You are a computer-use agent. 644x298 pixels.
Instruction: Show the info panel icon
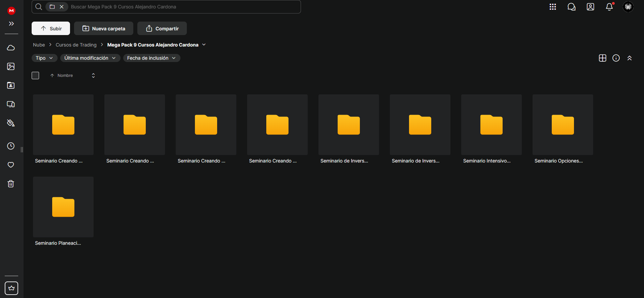coord(616,58)
